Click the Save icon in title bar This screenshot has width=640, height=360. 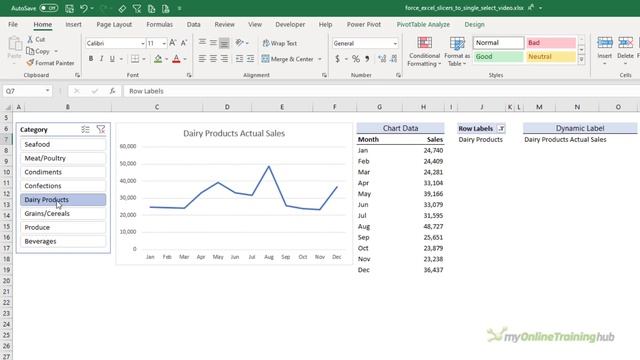click(x=69, y=8)
